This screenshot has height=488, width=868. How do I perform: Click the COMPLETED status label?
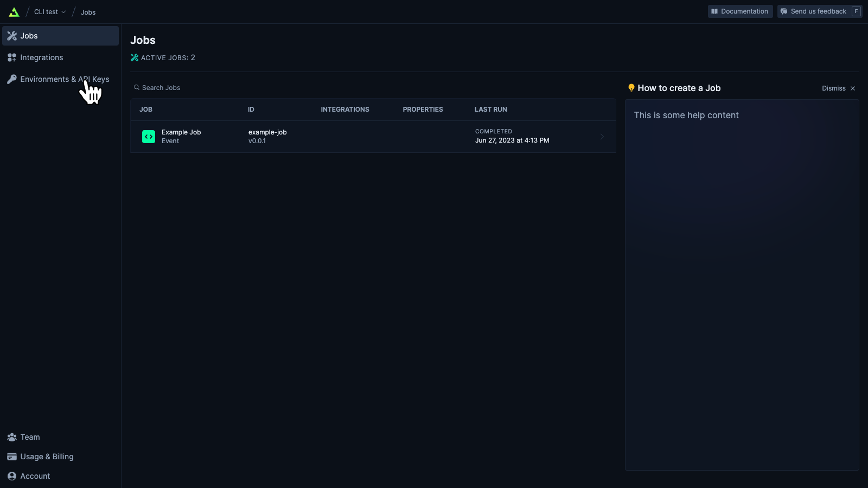click(494, 131)
